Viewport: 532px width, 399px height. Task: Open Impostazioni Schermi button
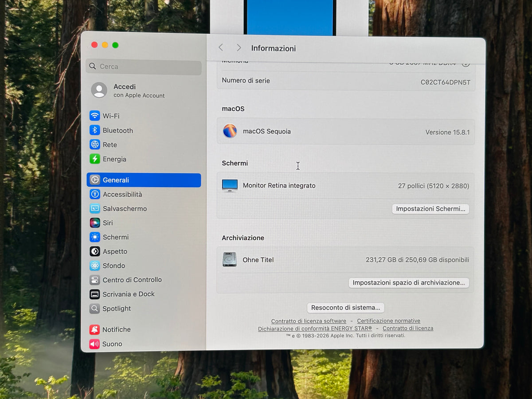430,209
